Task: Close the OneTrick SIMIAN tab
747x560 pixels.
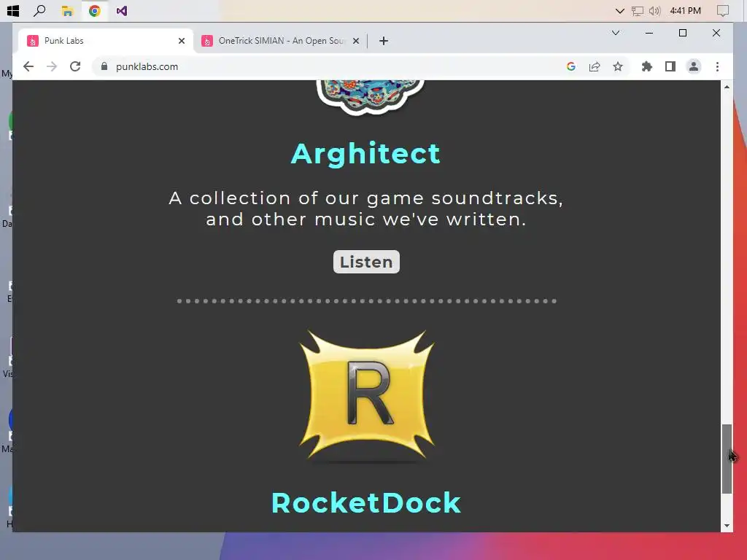Action: click(356, 41)
